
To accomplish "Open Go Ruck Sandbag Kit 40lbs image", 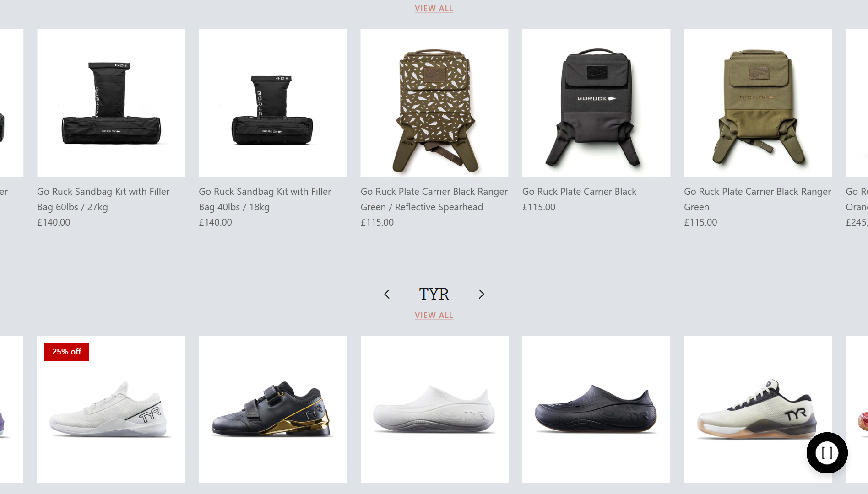I will pyautogui.click(x=273, y=102).
